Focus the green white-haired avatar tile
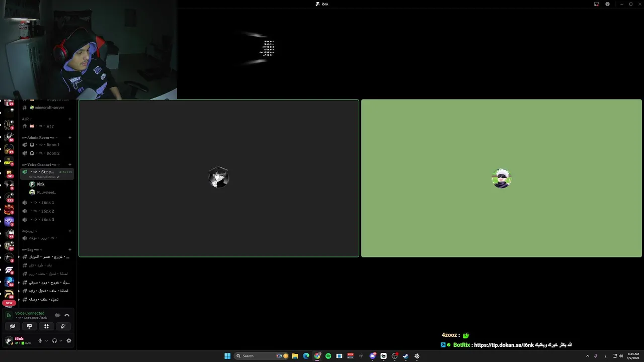This screenshot has height=362, width=644. pyautogui.click(x=502, y=178)
